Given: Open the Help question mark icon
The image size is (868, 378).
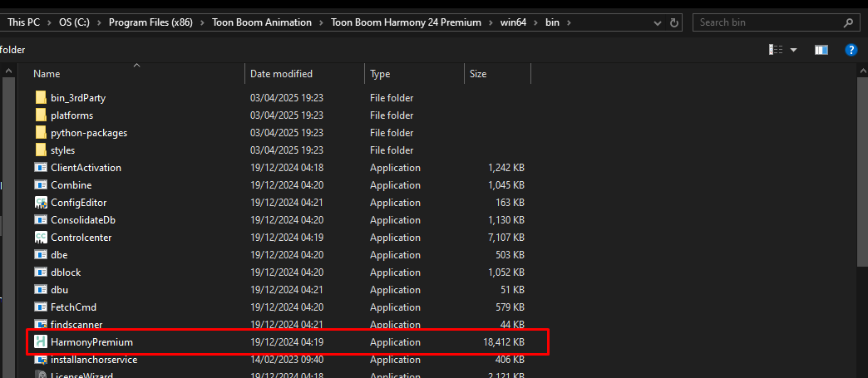Looking at the screenshot, I should [x=851, y=50].
